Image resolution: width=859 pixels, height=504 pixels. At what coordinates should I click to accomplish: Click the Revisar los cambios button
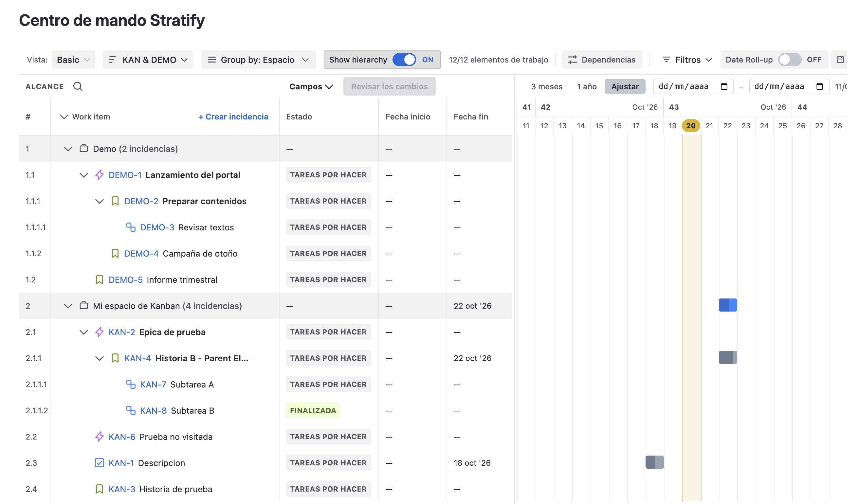tap(389, 86)
